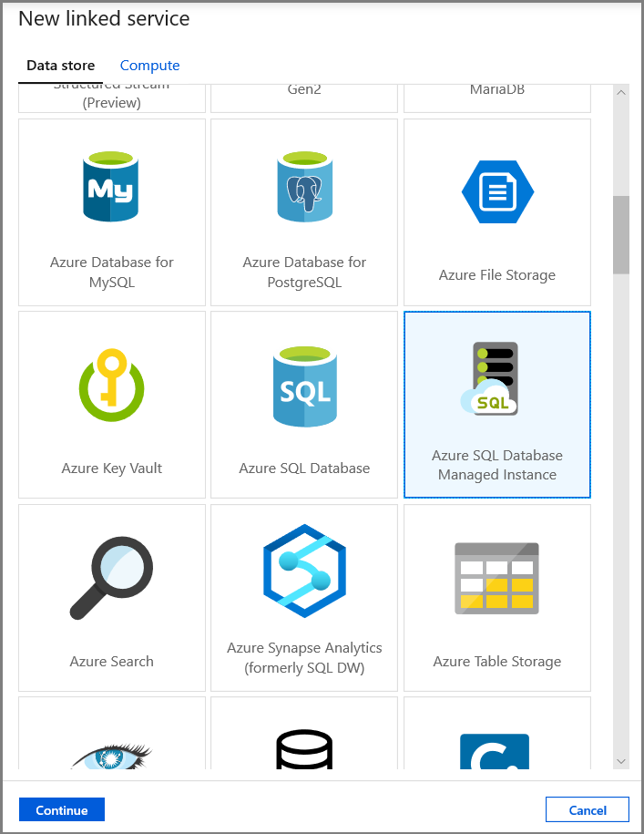
Task: Switch to the Compute tab
Action: [149, 65]
